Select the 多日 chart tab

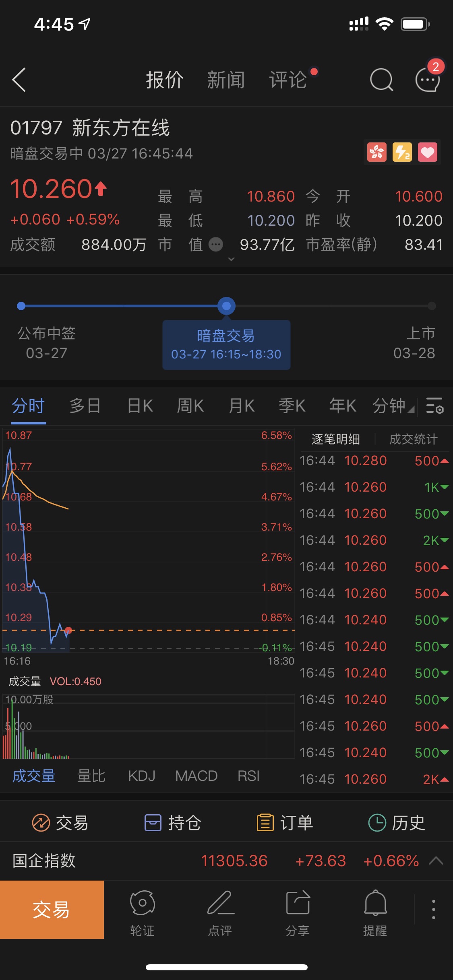click(x=85, y=406)
